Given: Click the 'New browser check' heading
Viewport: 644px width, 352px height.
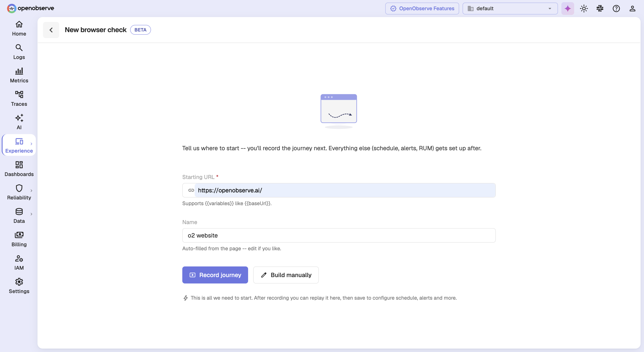Looking at the screenshot, I should pyautogui.click(x=95, y=30).
